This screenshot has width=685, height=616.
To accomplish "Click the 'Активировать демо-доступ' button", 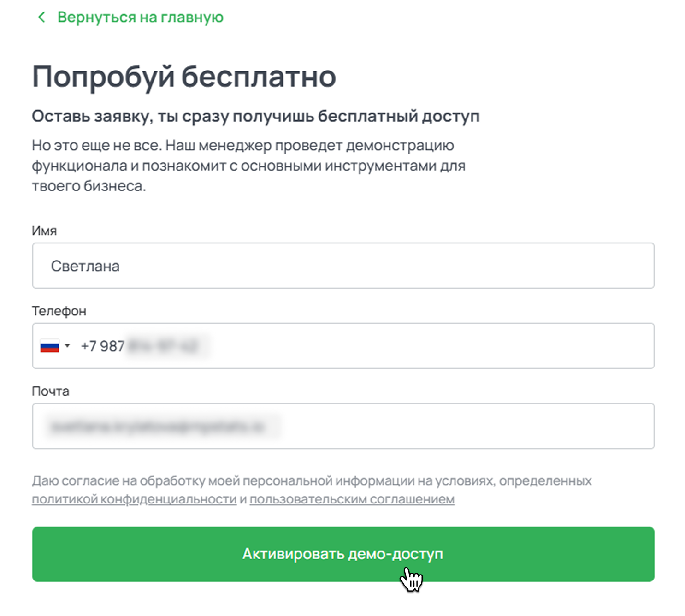I will pyautogui.click(x=343, y=554).
